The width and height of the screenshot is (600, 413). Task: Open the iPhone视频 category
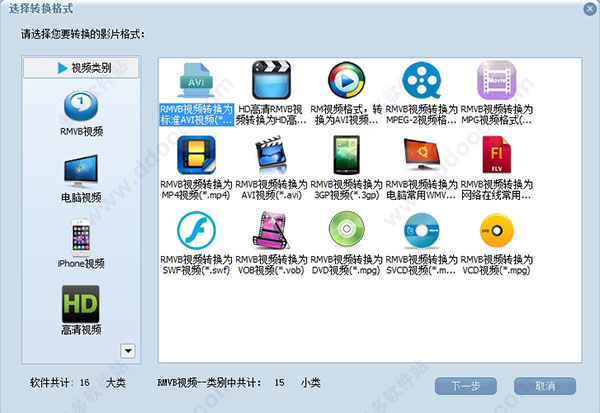[81, 244]
